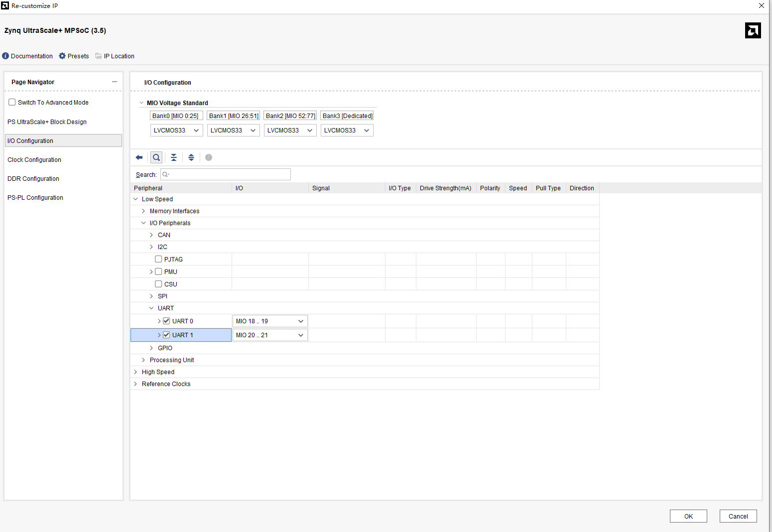The width and height of the screenshot is (772, 532).
Task: Click the Bank2 [MIO 52:77] label
Action: [x=290, y=116]
